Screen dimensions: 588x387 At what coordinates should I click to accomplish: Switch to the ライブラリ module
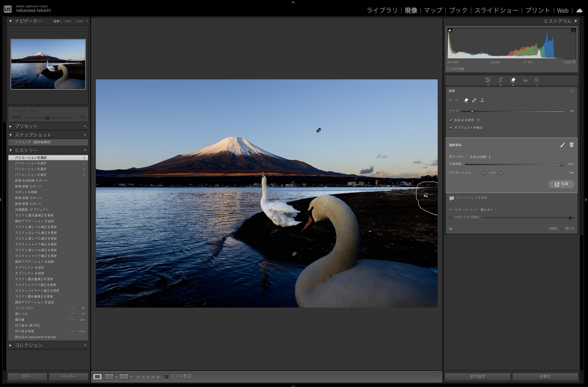pos(382,10)
